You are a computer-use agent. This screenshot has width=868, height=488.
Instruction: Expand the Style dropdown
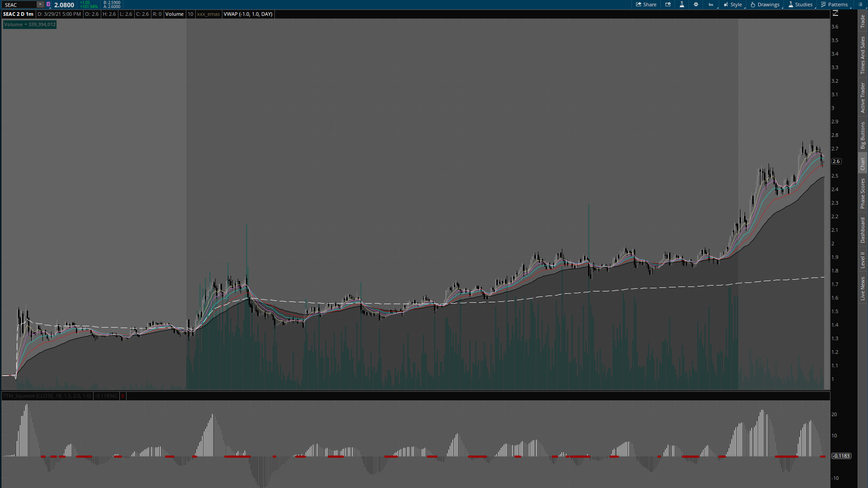point(733,5)
